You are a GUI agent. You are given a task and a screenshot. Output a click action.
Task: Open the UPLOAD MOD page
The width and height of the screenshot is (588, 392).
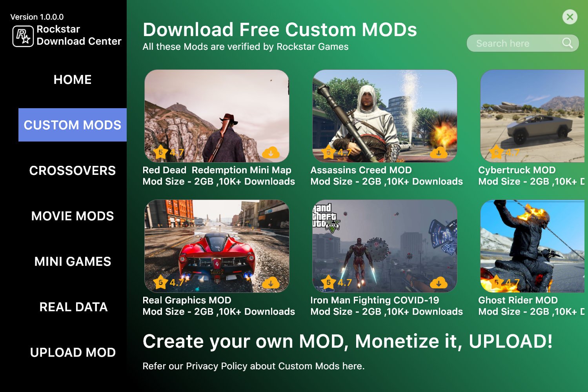(x=73, y=352)
